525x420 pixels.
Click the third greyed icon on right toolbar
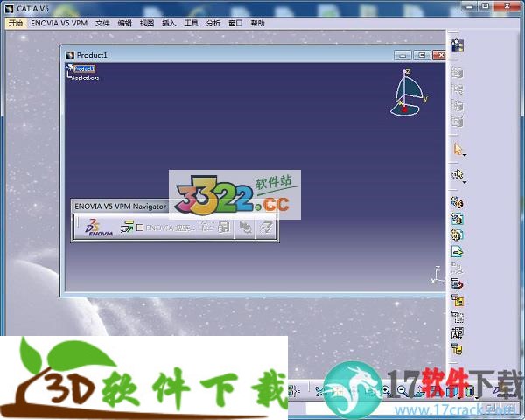coord(458,105)
